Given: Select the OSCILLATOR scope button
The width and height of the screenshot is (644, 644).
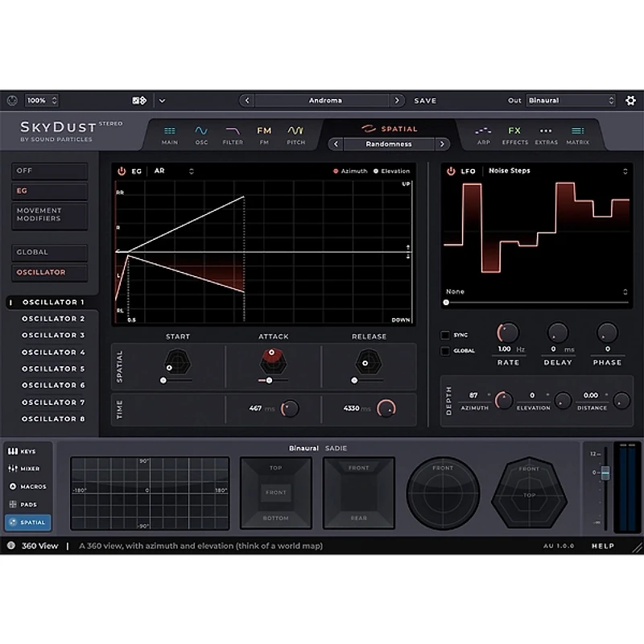Looking at the screenshot, I should (50, 272).
